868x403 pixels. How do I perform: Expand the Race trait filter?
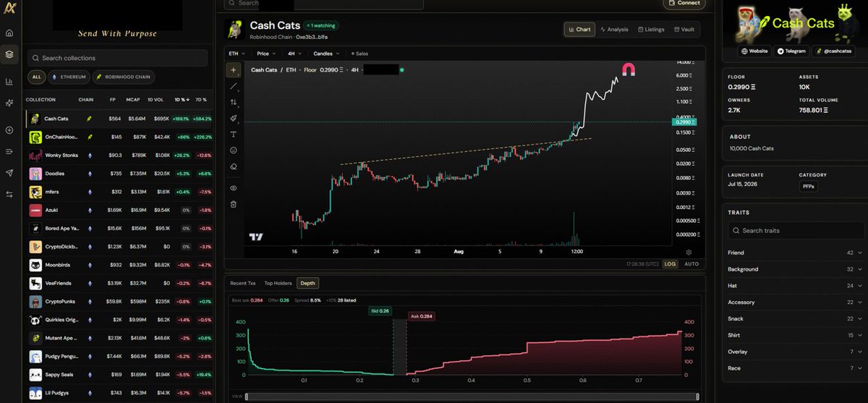795,368
